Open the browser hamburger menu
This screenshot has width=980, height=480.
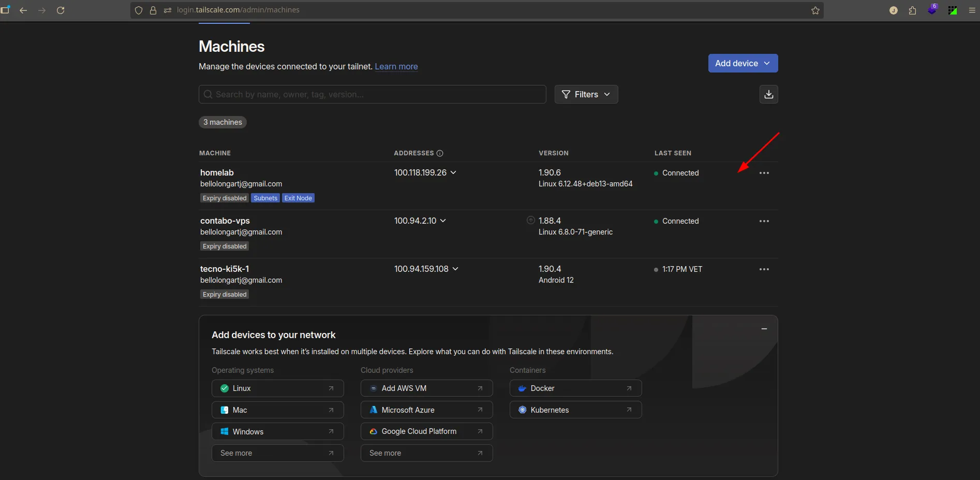pos(972,10)
